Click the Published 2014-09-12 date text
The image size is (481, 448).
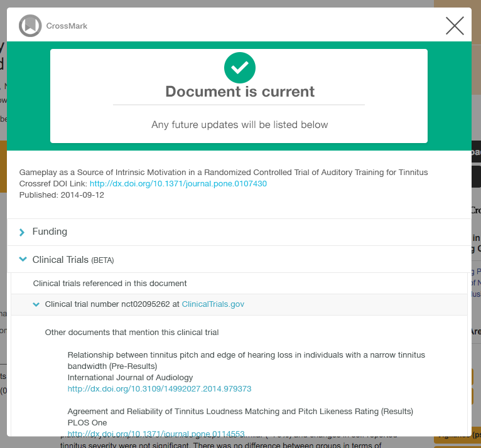click(x=62, y=195)
